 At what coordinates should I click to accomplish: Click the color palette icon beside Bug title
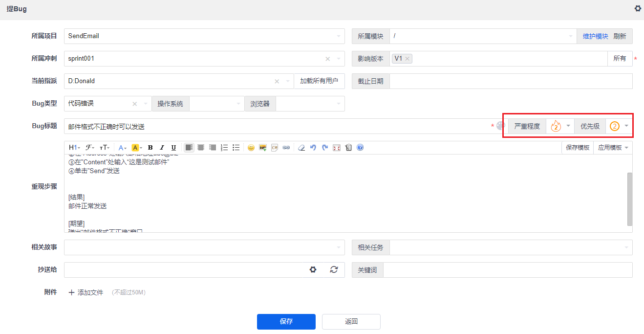500,126
